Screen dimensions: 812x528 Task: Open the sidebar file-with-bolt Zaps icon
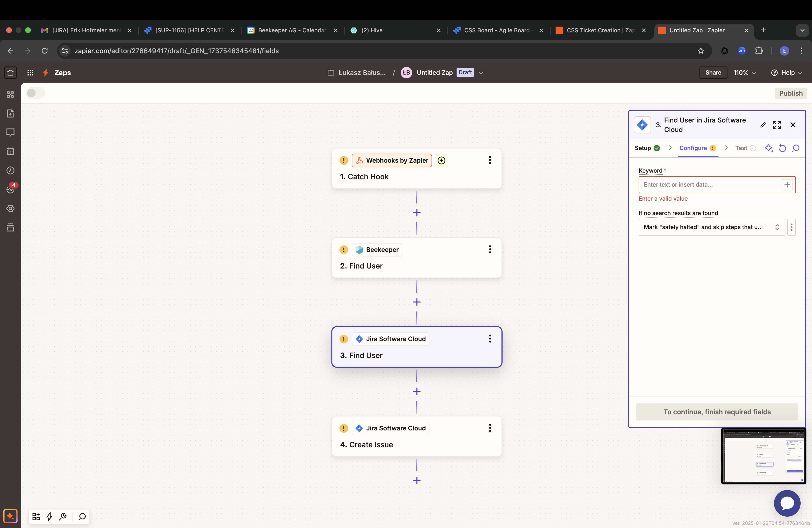click(10, 113)
